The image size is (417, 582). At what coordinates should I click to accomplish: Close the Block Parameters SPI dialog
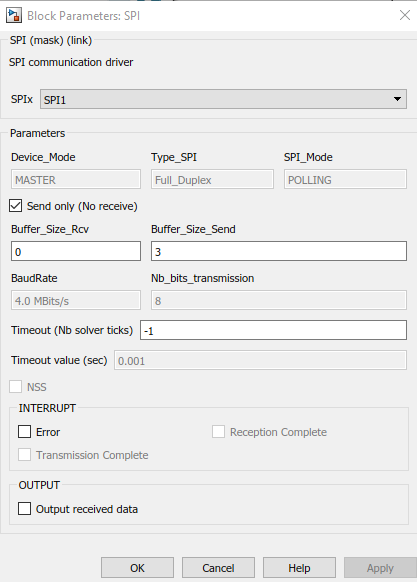404,15
